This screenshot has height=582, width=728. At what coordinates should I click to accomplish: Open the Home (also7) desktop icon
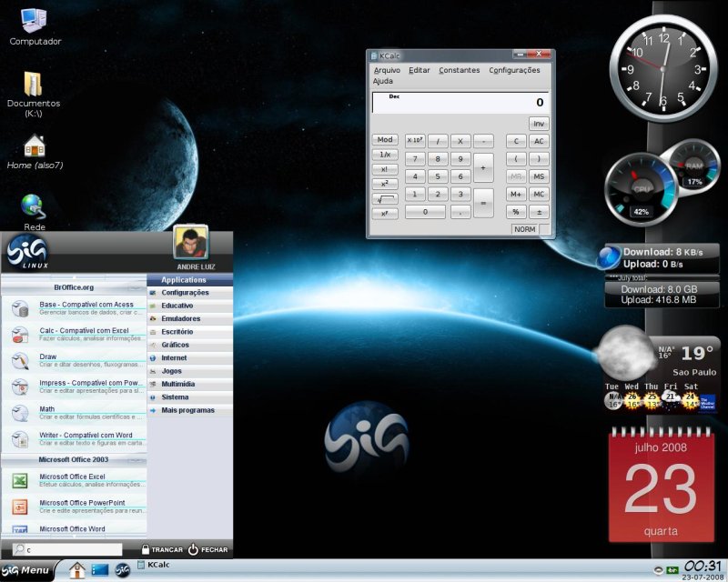[x=35, y=145]
